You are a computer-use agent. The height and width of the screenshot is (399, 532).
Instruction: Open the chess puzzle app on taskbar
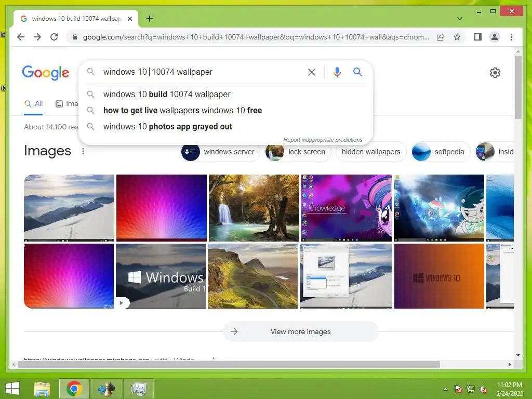[x=106, y=389]
